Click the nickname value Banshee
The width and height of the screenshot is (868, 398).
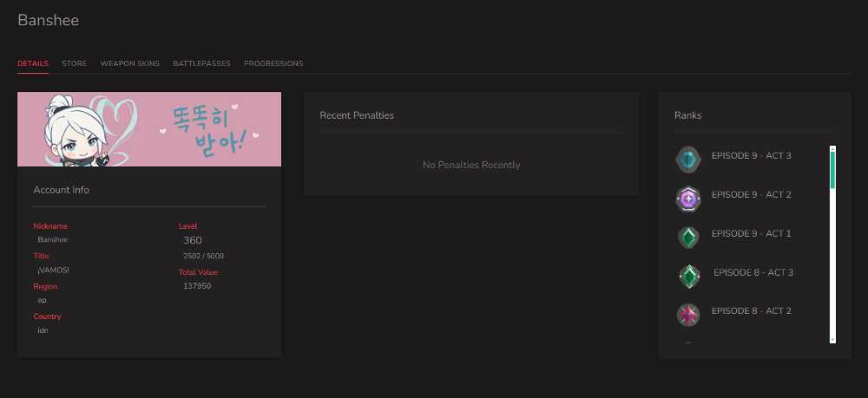[x=53, y=240]
